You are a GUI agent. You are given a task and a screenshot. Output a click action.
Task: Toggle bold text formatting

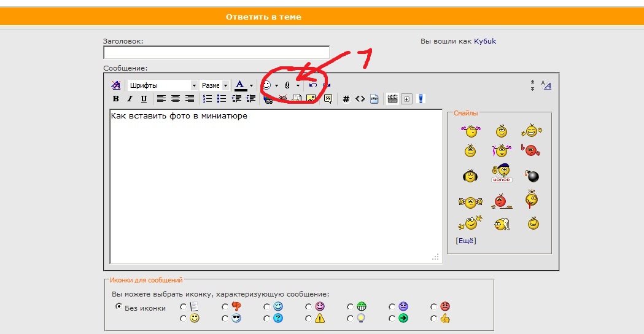point(115,99)
